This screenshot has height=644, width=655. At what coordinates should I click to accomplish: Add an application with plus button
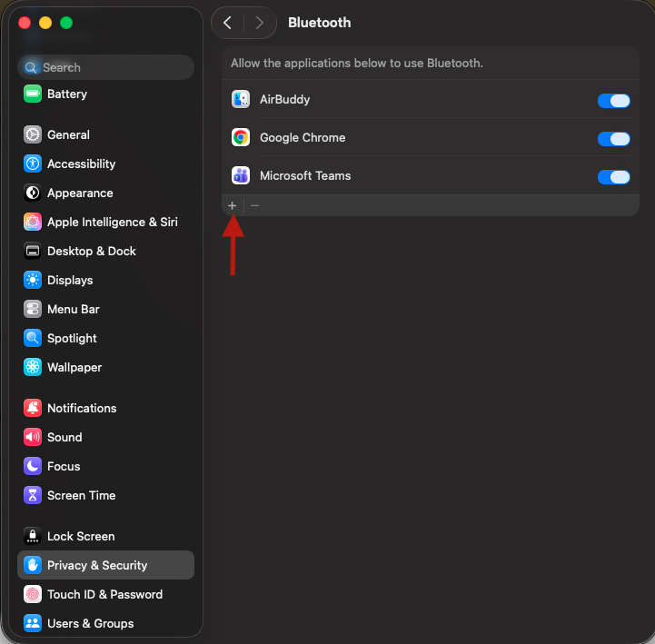[x=233, y=205]
